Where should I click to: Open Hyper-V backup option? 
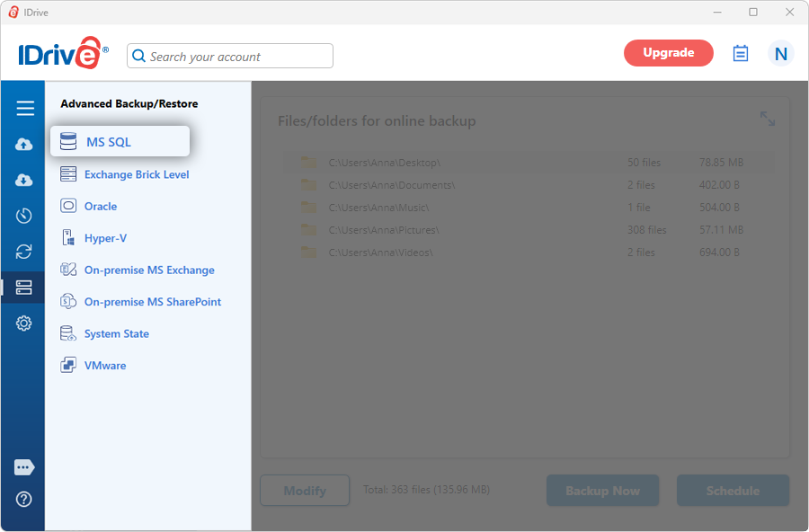click(105, 238)
